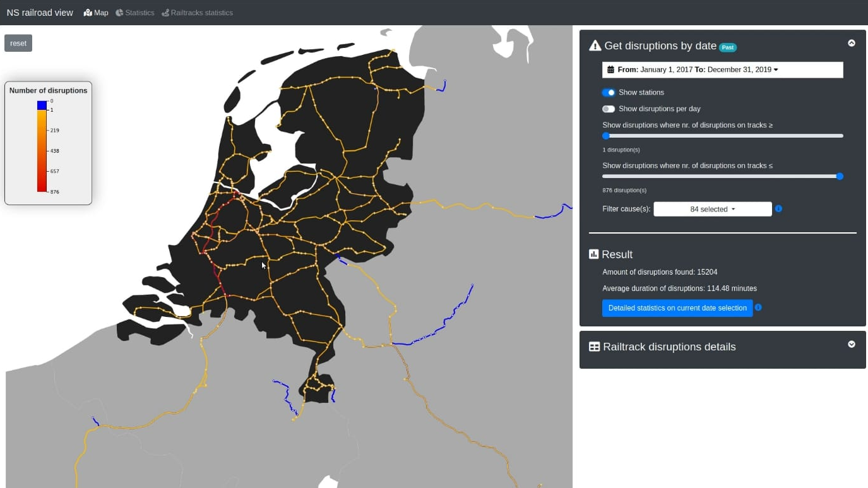Viewport: 868px width, 488px height.
Task: Click the Railtrack disruptions table icon
Action: [594, 347]
